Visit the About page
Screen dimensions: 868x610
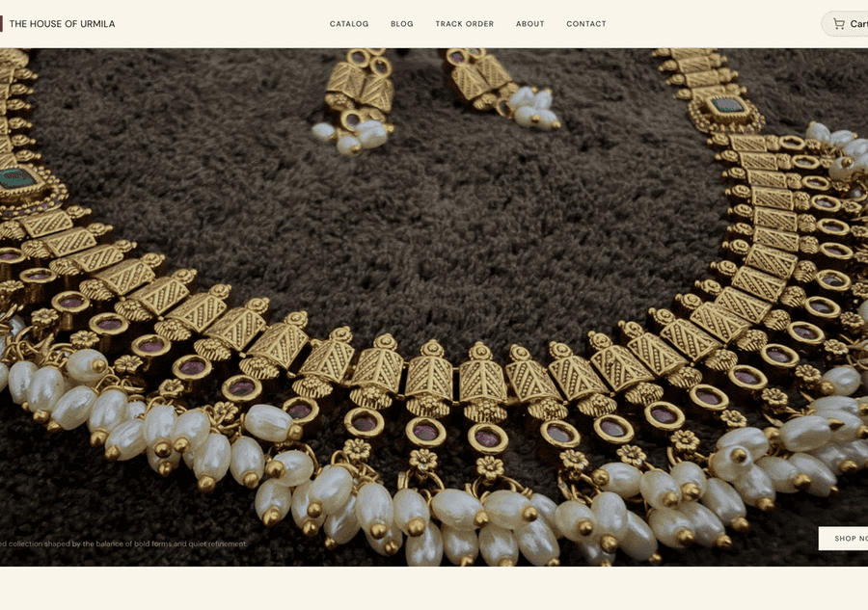(x=529, y=24)
